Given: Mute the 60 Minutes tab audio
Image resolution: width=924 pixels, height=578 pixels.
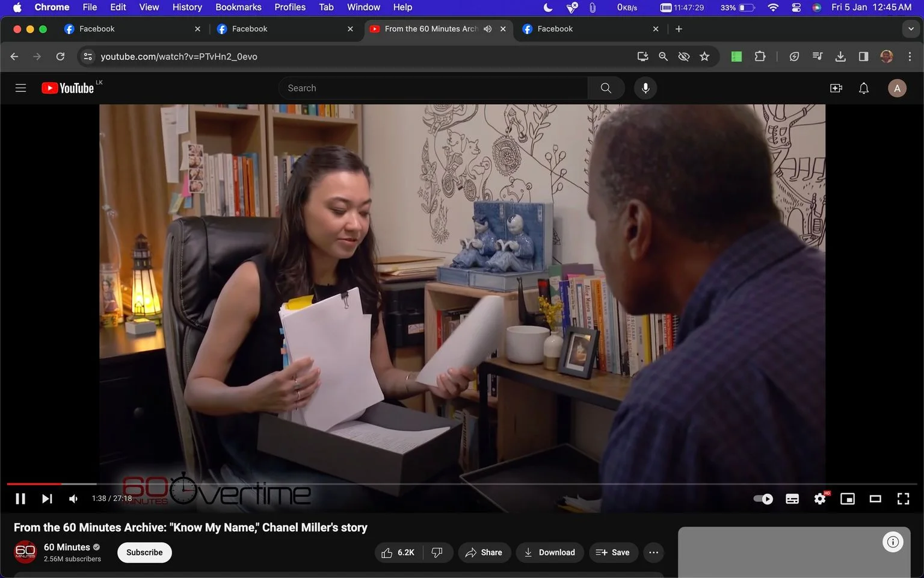Looking at the screenshot, I should point(488,29).
